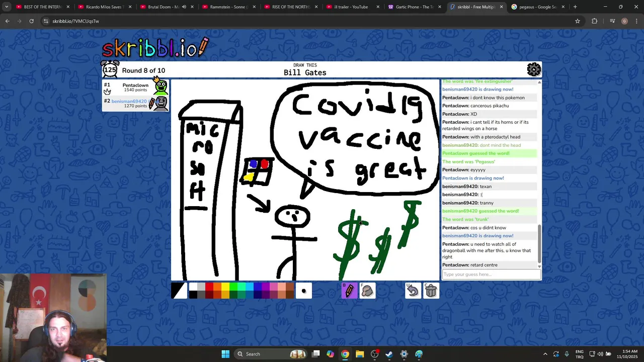Open File Explorer from taskbar
Viewport: 644px width, 362px height.
pyautogui.click(x=360, y=354)
